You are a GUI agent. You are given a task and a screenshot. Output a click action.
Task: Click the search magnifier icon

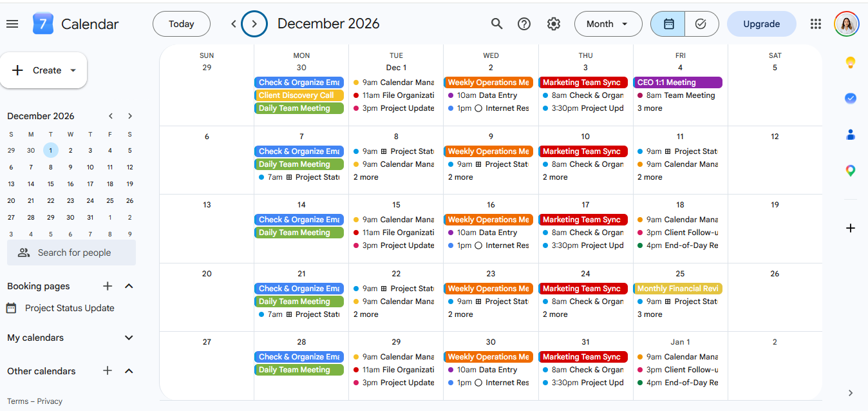496,24
